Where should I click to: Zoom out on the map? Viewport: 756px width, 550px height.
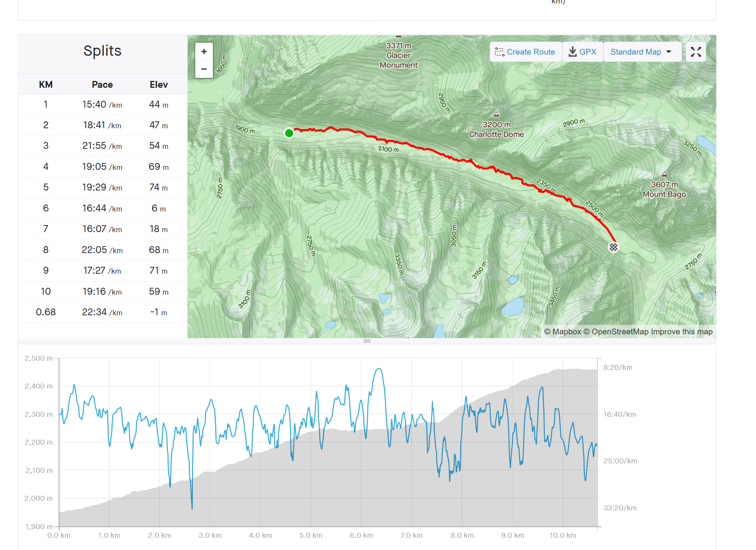[x=204, y=69]
